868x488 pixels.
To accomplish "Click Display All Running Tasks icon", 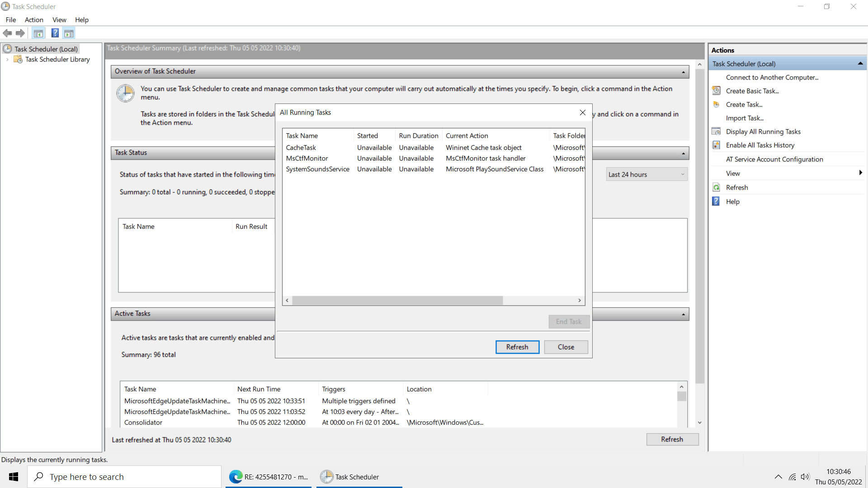I will point(716,131).
